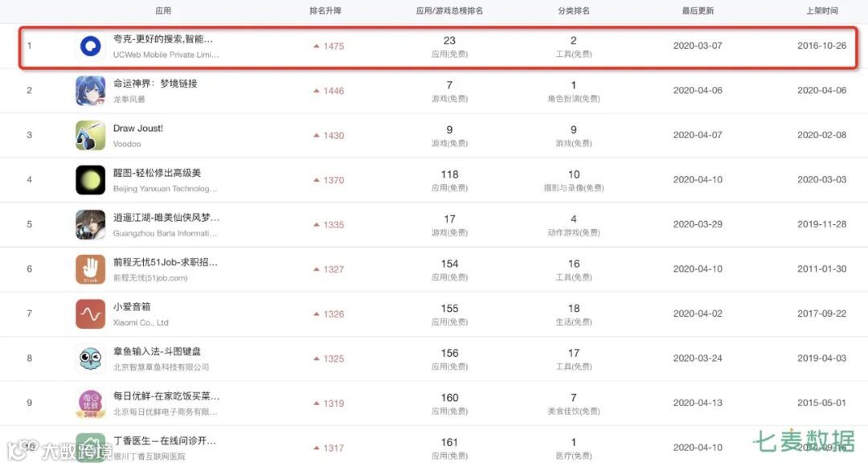This screenshot has height=467, width=868.
Task: Click overall rank 160 for 每日优鲜
Action: point(449,398)
